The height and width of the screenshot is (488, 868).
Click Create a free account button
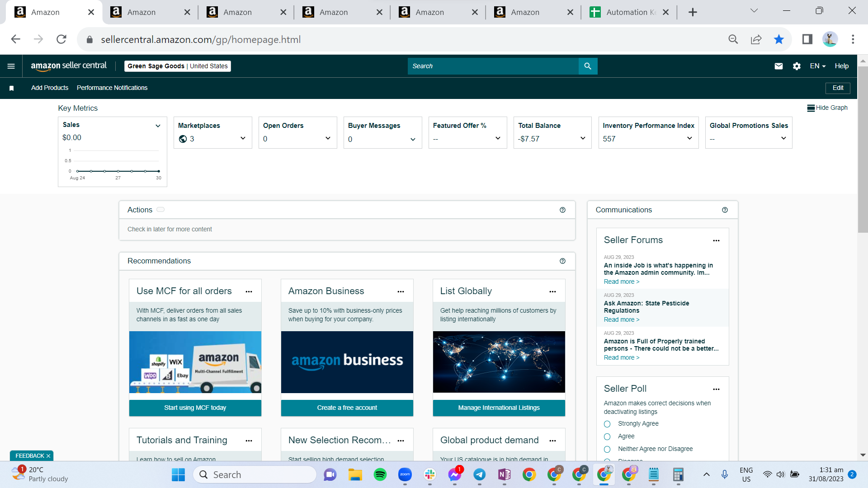[x=347, y=408]
